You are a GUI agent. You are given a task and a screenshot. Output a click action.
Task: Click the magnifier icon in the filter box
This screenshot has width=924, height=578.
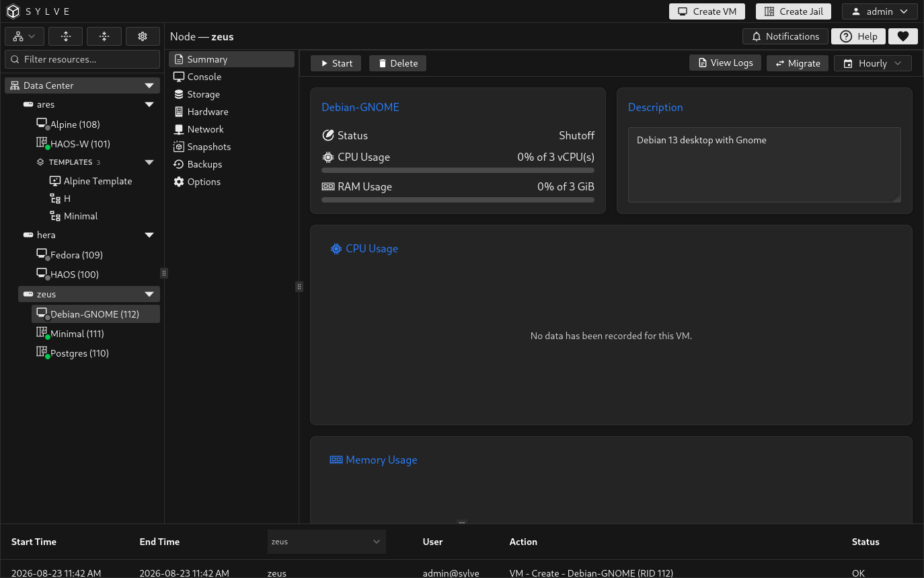pos(15,59)
